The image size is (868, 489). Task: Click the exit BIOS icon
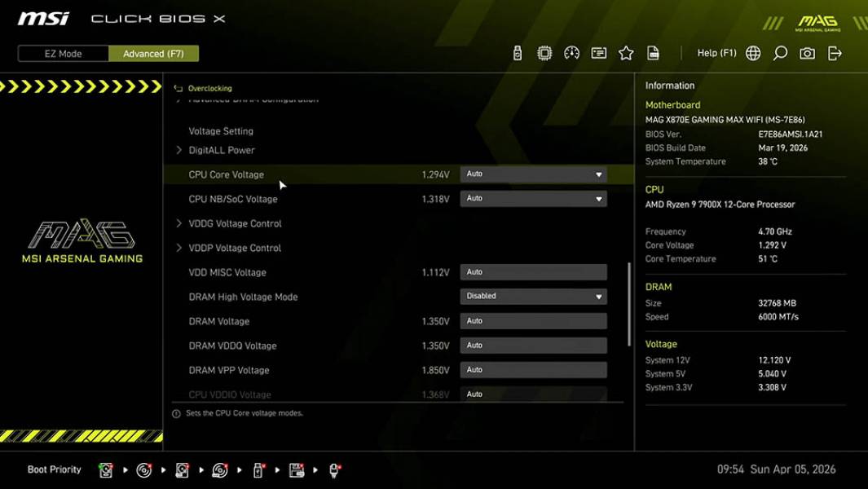coord(833,52)
